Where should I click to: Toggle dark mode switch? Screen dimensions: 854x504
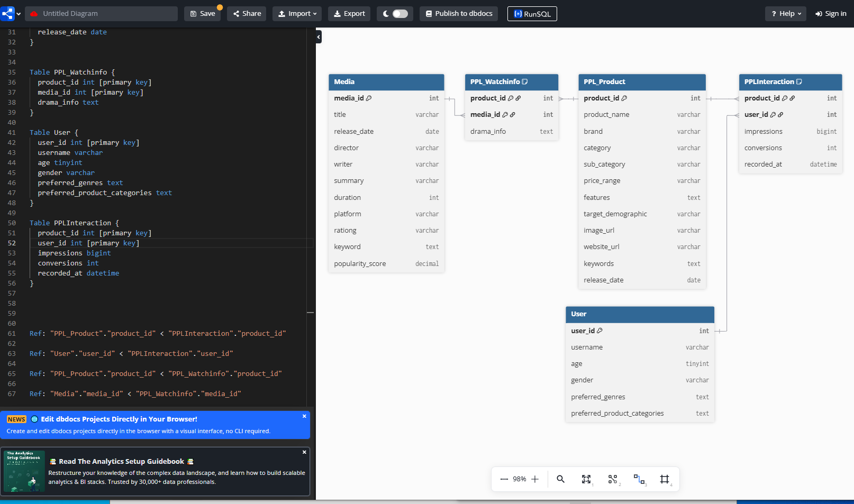pyautogui.click(x=400, y=14)
